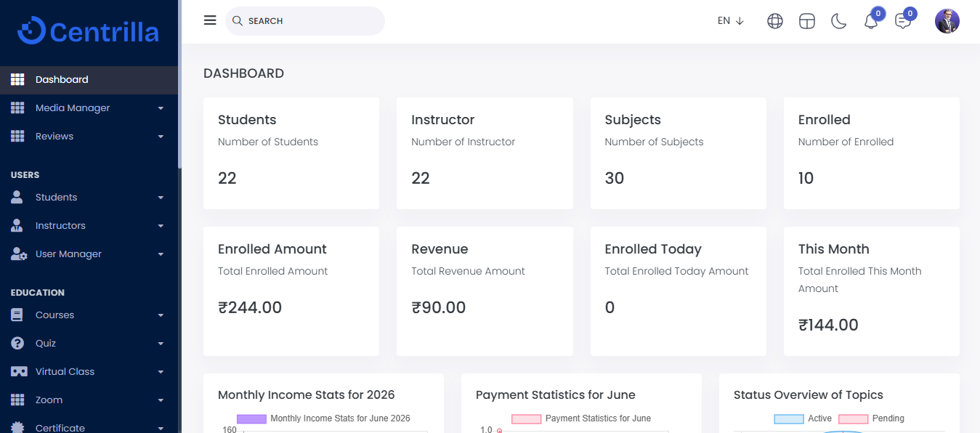Click the Media Manager grid icon
Image resolution: width=980 pixels, height=433 pixels.
coord(17,108)
